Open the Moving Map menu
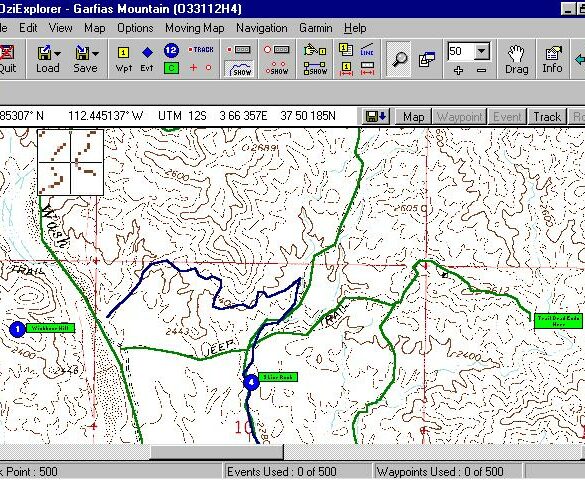This screenshot has height=480, width=585. (x=195, y=28)
